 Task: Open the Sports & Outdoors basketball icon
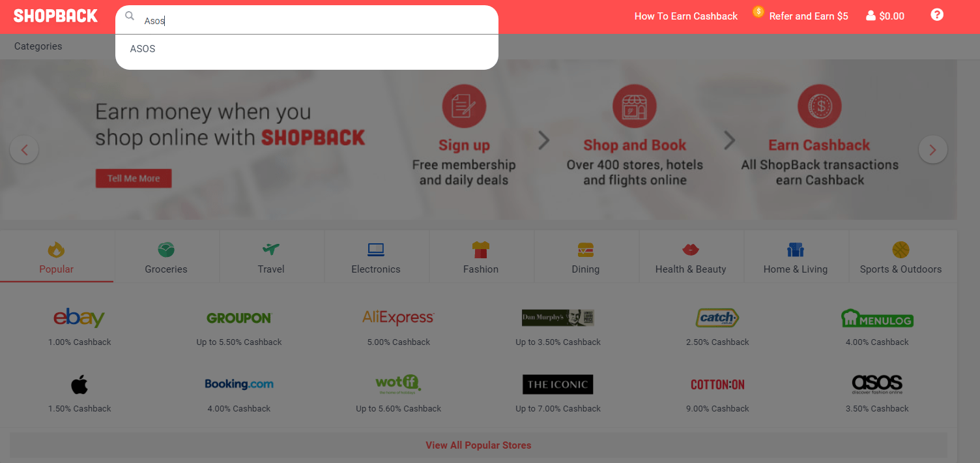coord(901,249)
